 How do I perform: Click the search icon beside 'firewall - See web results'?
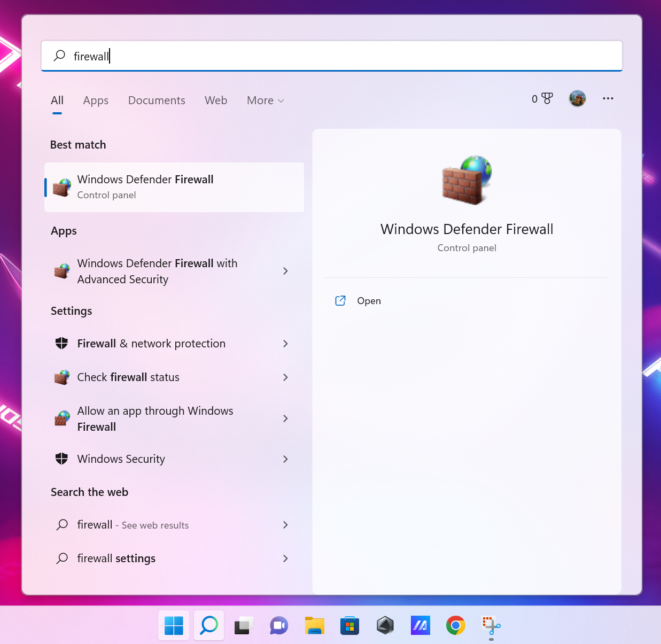click(x=62, y=524)
